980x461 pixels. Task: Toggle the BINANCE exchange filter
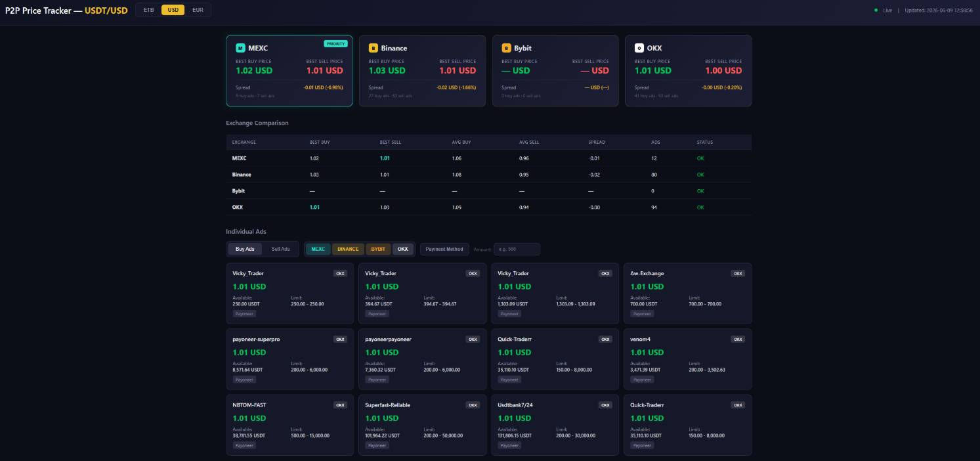tap(348, 249)
